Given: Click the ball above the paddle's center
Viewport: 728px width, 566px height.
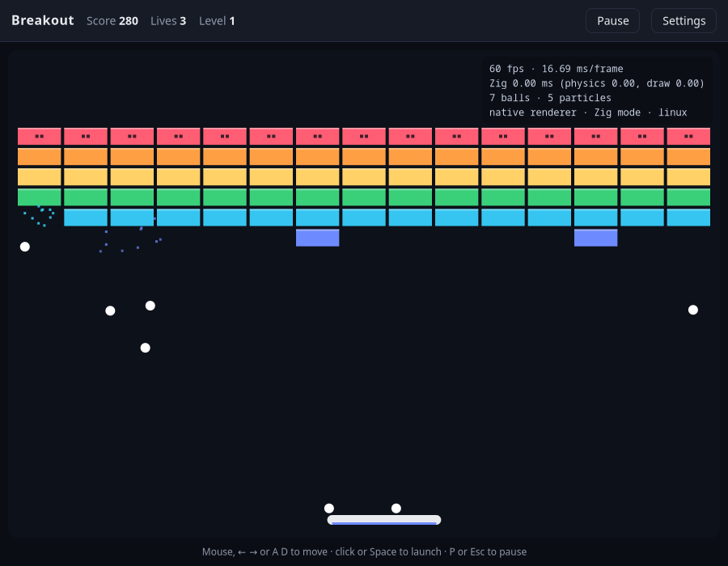Looking at the screenshot, I should (396, 509).
